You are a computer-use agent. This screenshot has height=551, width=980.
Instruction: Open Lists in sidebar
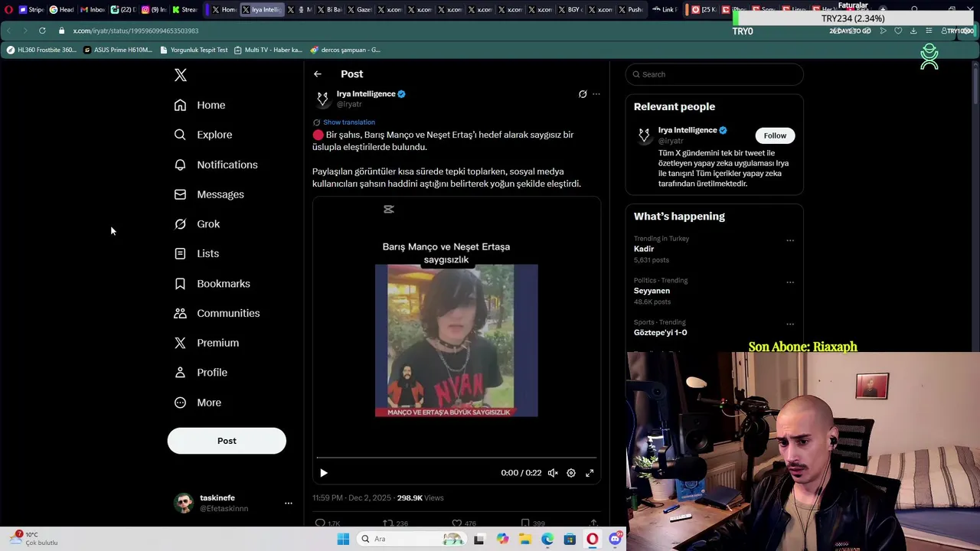coord(197,253)
